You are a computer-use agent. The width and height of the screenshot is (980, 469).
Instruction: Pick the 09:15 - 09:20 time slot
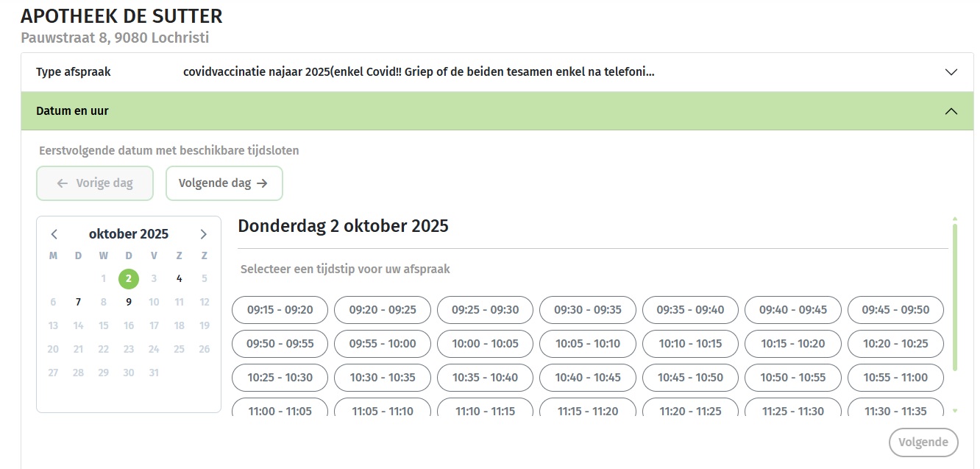point(280,309)
